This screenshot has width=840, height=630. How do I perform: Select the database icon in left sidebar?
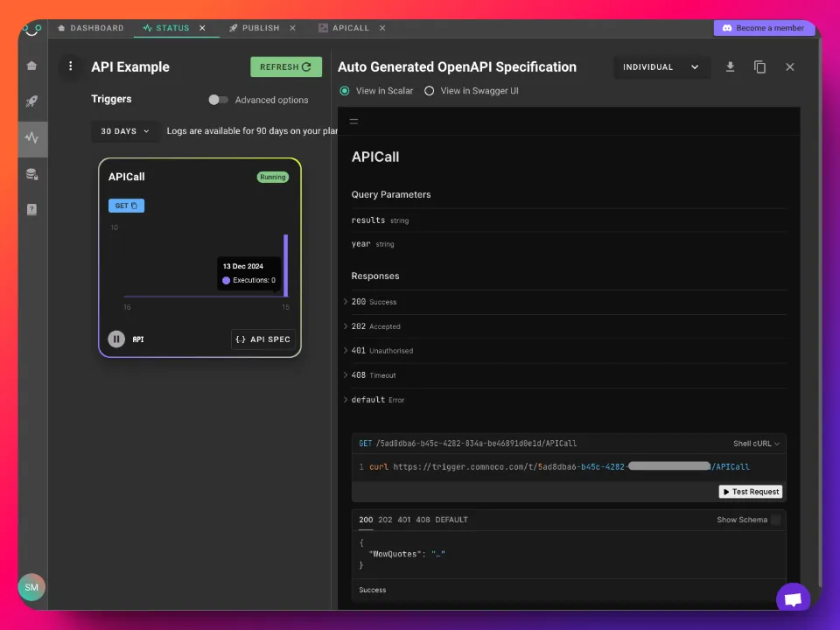32,174
